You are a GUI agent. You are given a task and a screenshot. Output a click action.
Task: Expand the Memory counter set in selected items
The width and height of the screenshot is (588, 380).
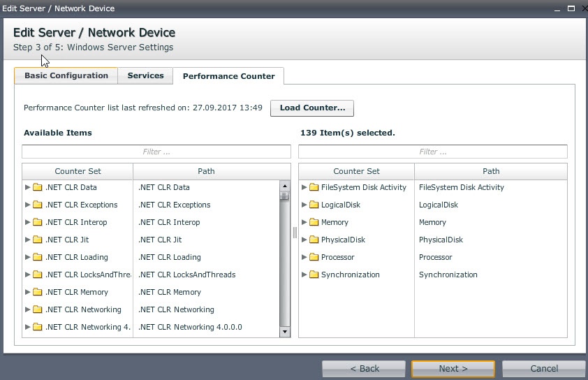tap(304, 222)
